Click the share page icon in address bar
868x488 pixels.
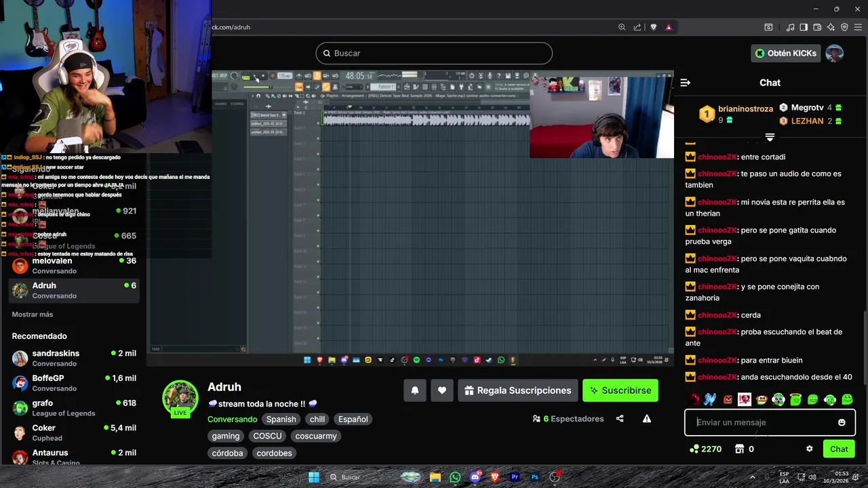point(637,27)
